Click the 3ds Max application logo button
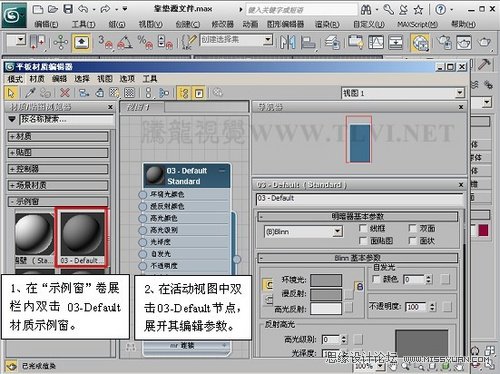Image resolution: width=500 pixels, height=374 pixels. (14, 14)
